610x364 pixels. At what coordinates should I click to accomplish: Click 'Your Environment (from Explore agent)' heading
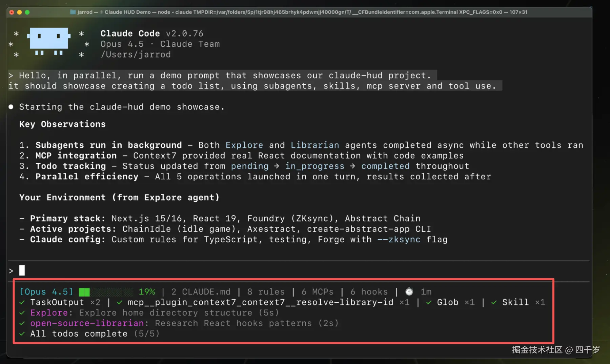pos(119,197)
